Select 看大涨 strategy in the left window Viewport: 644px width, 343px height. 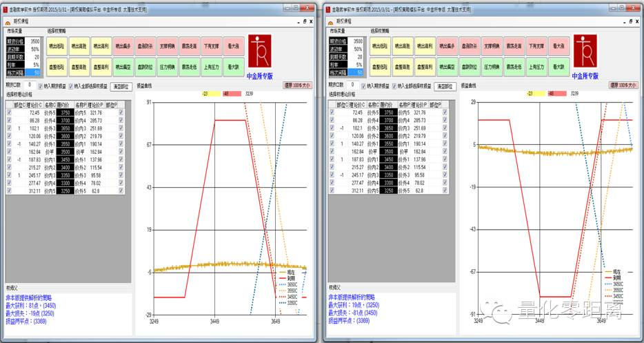point(234,46)
